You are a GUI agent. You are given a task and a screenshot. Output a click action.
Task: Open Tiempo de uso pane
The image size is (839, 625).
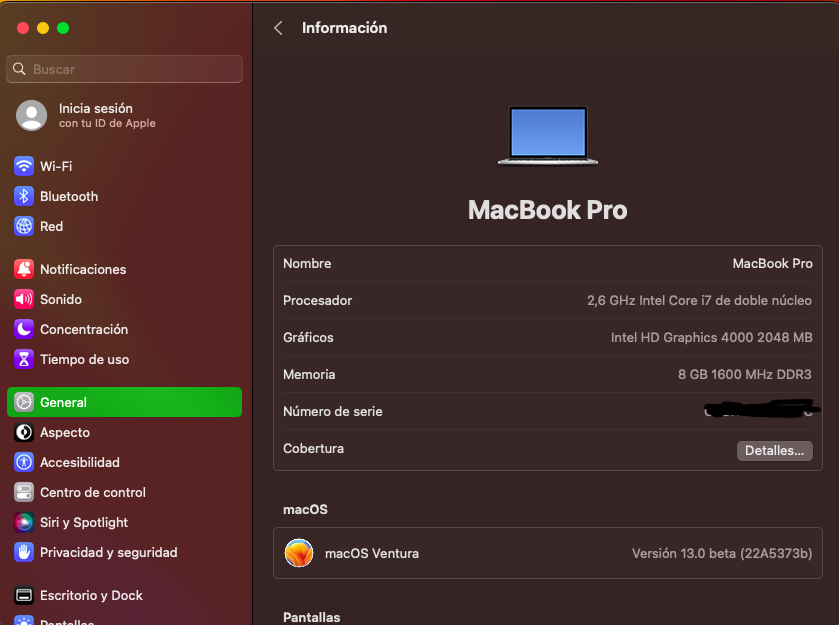124,359
